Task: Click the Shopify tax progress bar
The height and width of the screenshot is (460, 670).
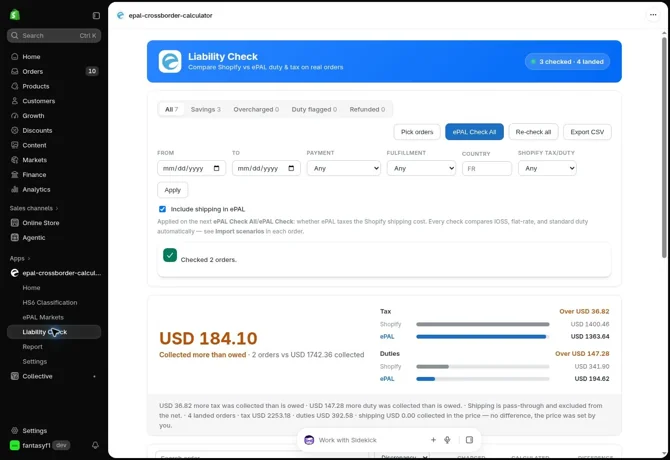Action: point(483,324)
